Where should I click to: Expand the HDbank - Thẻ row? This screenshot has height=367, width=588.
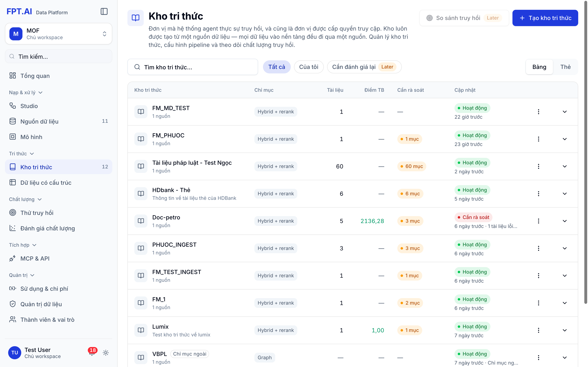click(565, 194)
